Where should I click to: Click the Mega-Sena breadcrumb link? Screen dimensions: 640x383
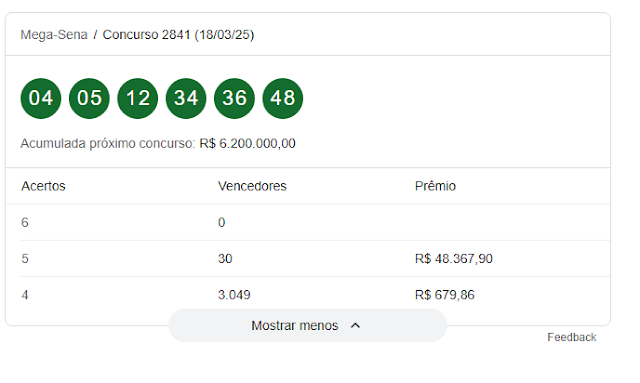54,35
